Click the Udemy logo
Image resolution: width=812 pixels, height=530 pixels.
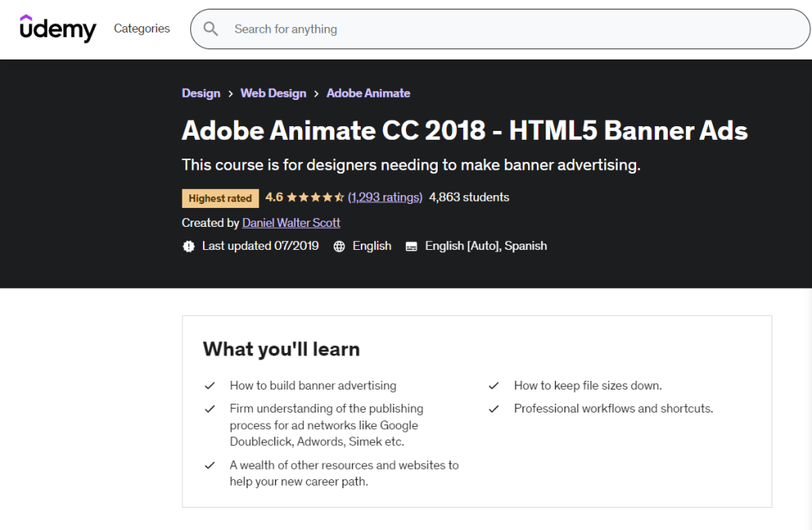tap(58, 29)
